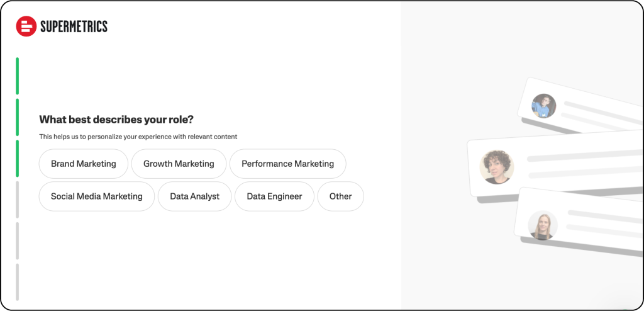Pick the Performance Marketing option
This screenshot has width=644, height=311.
287,164
